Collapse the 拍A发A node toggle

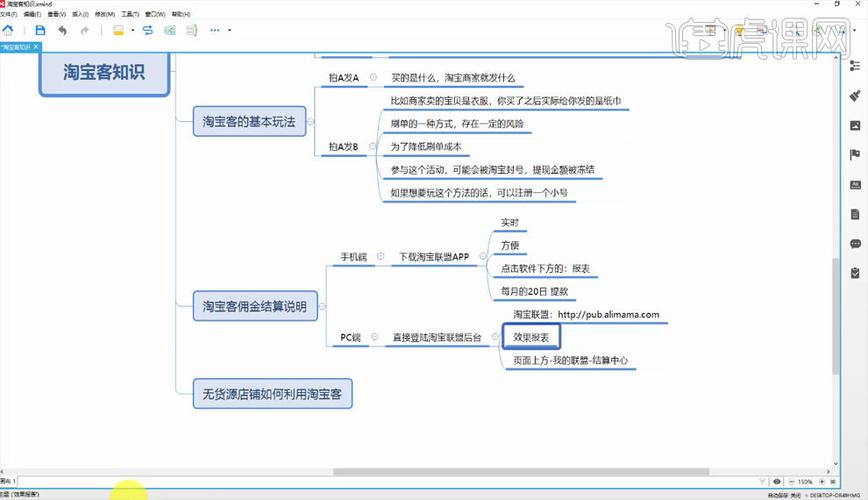[374, 78]
